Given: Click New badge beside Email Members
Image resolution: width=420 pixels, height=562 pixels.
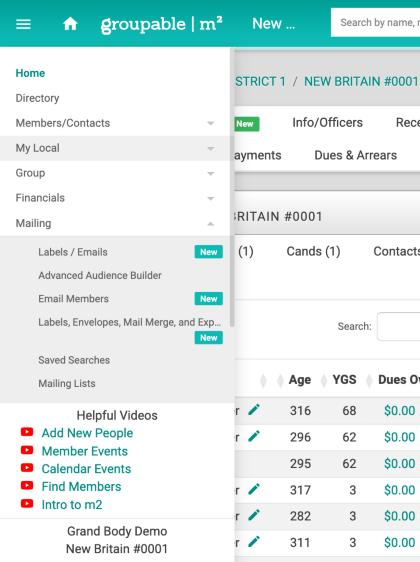Looking at the screenshot, I should pyautogui.click(x=209, y=299).
